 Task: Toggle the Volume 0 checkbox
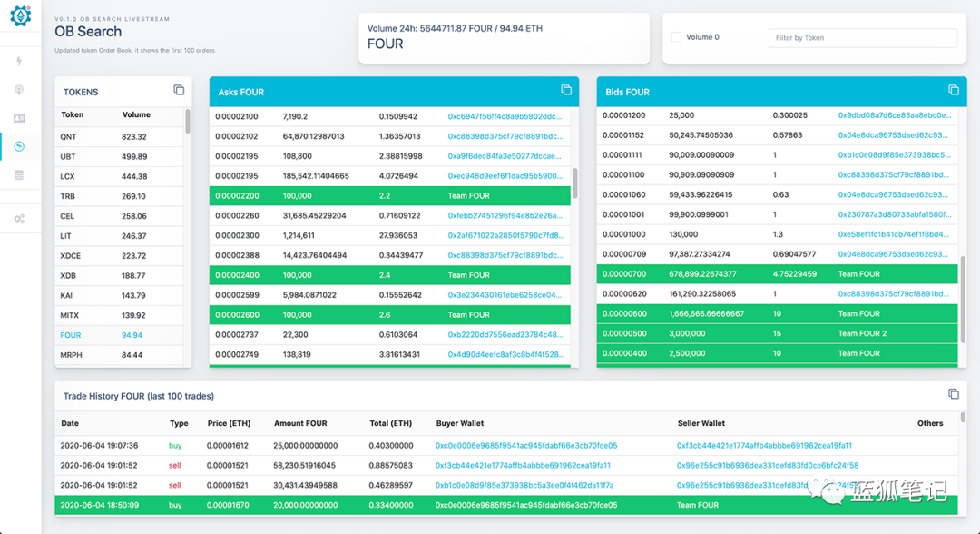(x=676, y=37)
